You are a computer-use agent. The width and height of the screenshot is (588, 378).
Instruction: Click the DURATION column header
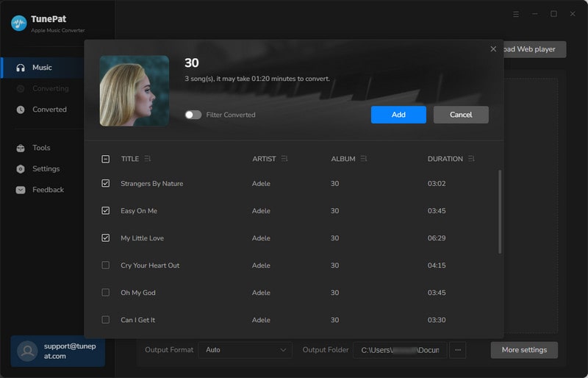click(x=445, y=159)
